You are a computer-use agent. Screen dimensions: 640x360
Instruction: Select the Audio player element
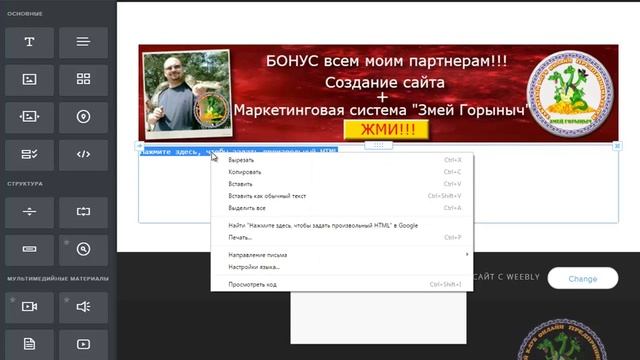click(83, 307)
